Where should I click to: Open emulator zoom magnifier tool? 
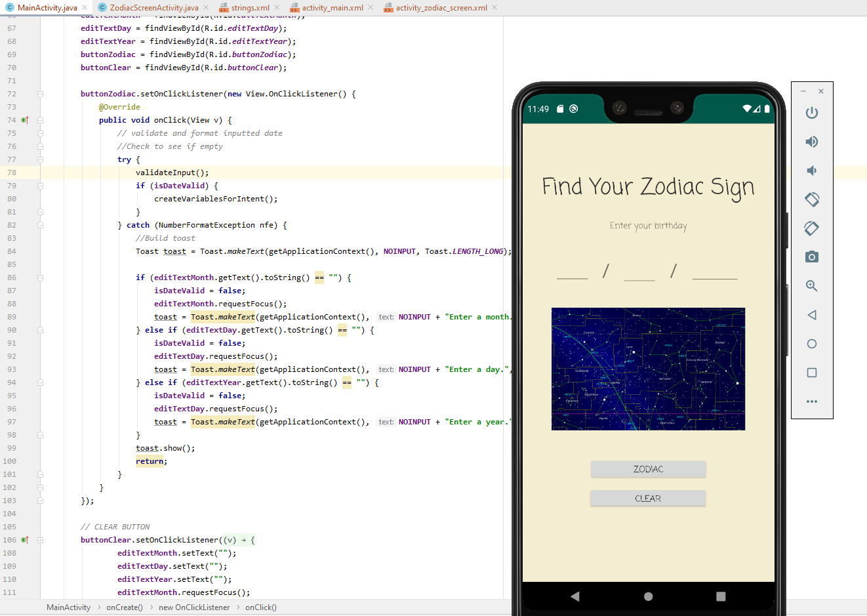click(x=812, y=286)
